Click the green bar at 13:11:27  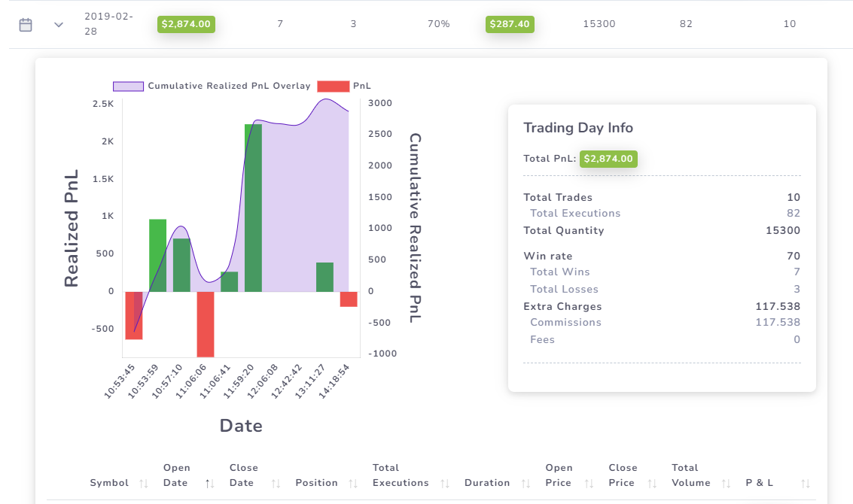pos(324,278)
